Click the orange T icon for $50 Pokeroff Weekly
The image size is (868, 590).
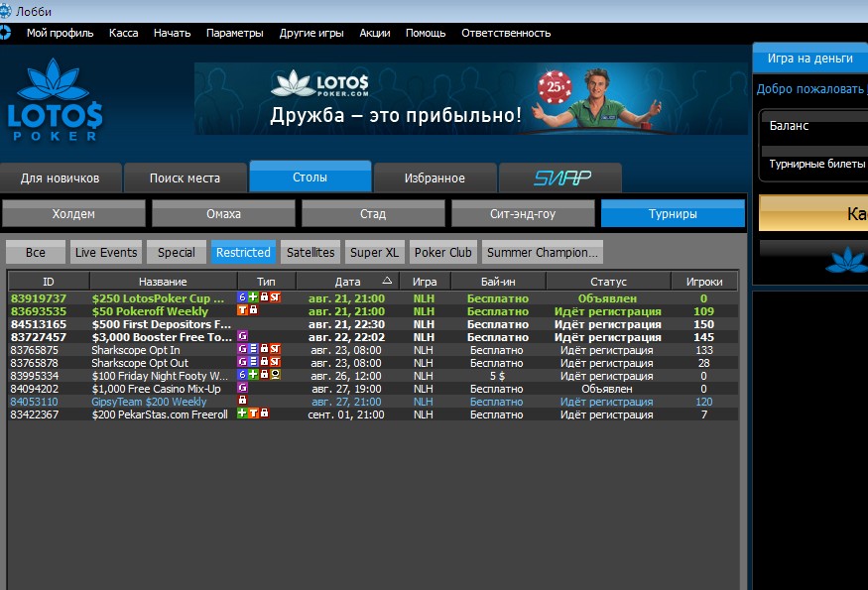(242, 310)
